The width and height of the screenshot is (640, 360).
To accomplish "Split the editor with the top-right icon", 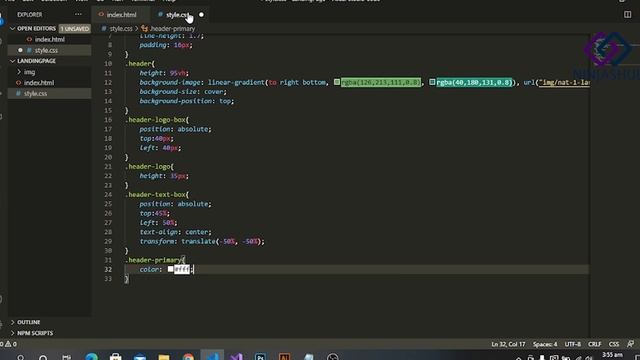I will coord(627,14).
